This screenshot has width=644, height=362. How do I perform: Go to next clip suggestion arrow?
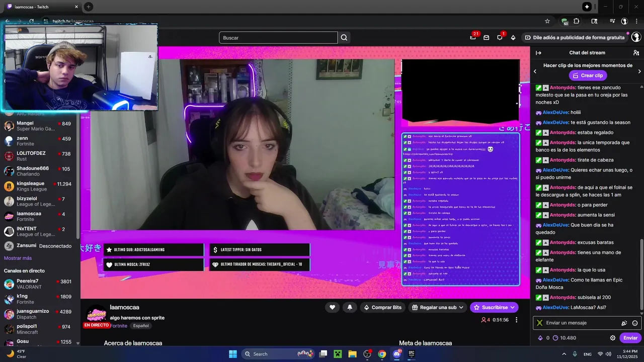point(639,71)
